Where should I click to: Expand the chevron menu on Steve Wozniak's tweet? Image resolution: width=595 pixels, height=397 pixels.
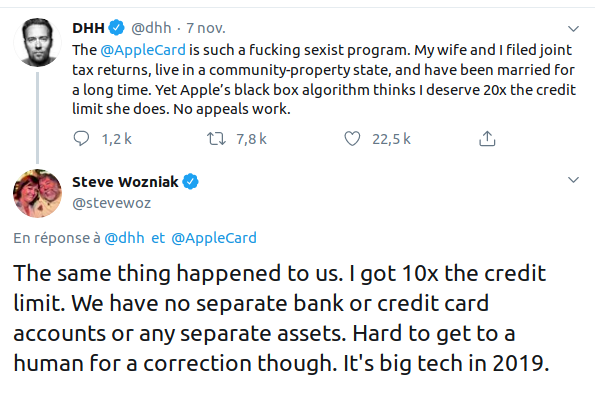point(573,180)
